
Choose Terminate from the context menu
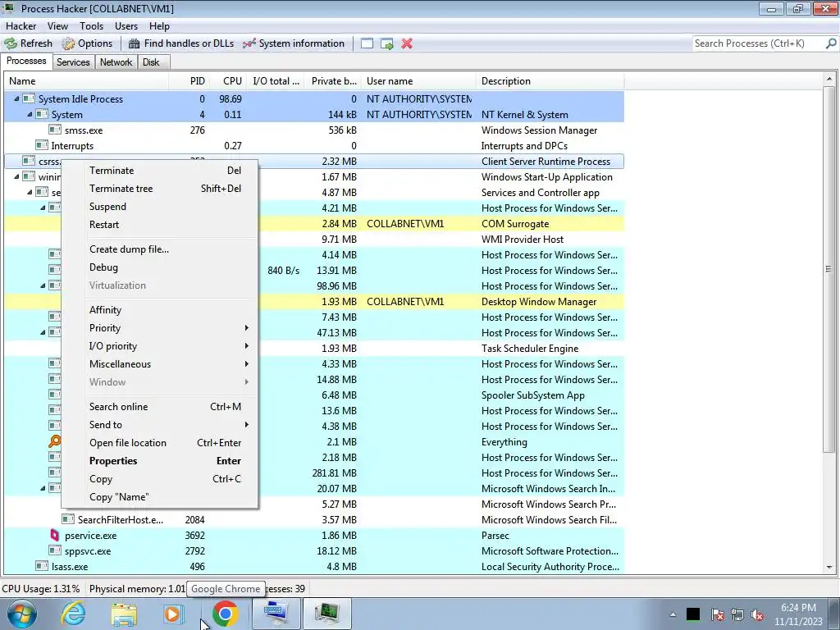pos(160,171)
